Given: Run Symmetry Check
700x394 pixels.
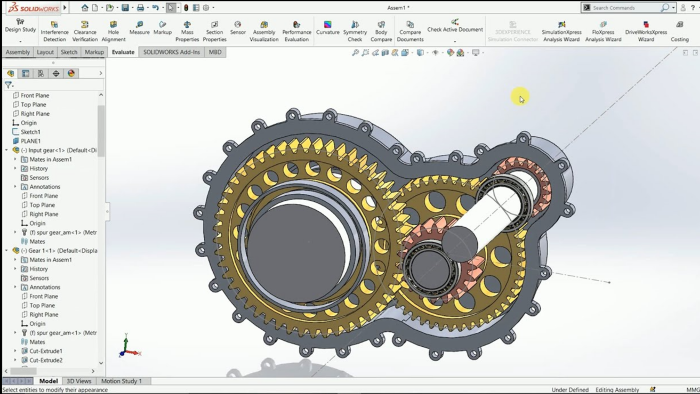Looking at the screenshot, I should pos(355,31).
